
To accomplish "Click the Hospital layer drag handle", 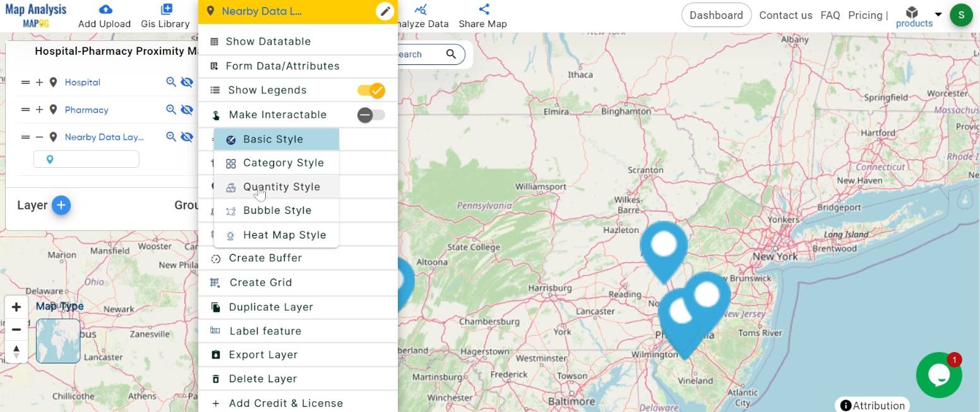I will 25,82.
